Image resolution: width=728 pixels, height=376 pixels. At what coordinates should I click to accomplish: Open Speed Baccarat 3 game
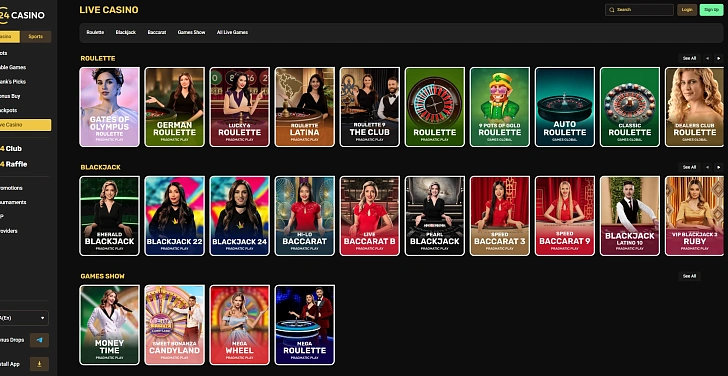[500, 216]
